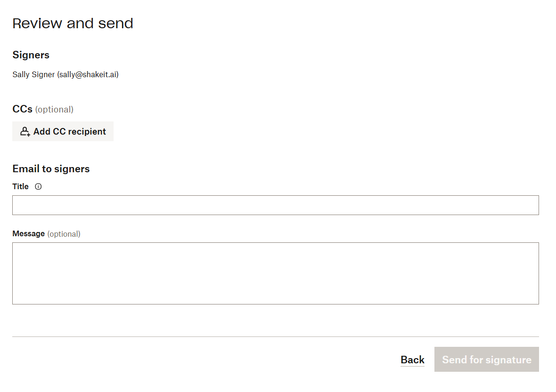Click the CCs section heading

click(x=22, y=109)
